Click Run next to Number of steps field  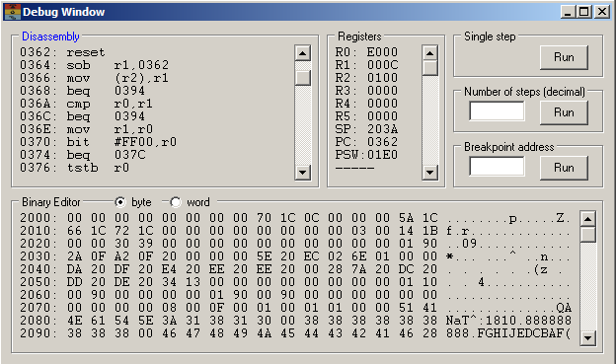564,112
